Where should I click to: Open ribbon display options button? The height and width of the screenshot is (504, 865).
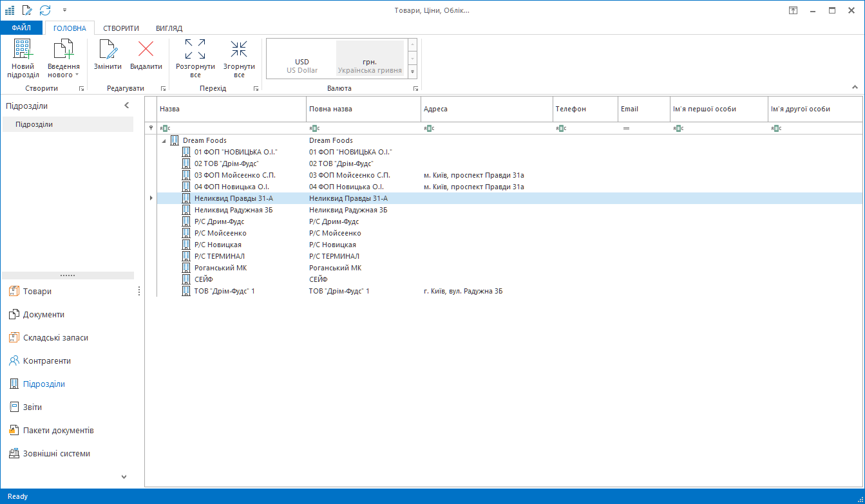(793, 10)
